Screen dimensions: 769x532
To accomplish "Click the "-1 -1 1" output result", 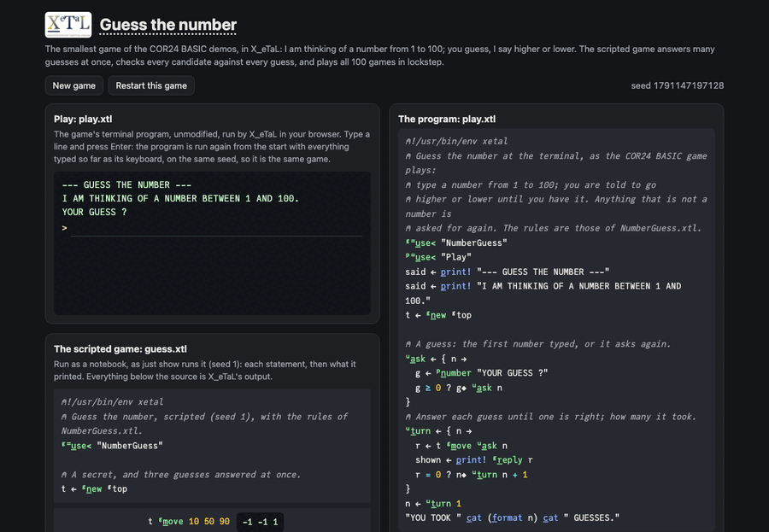I will point(260,523).
